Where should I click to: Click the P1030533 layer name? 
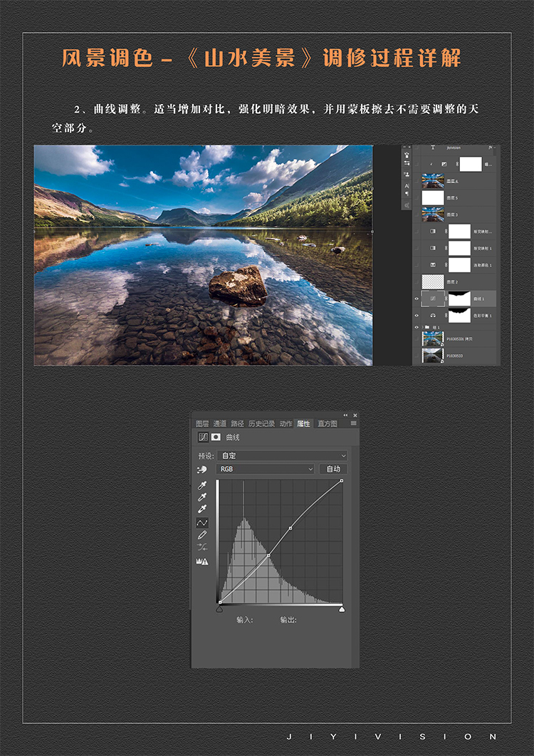coord(455,356)
